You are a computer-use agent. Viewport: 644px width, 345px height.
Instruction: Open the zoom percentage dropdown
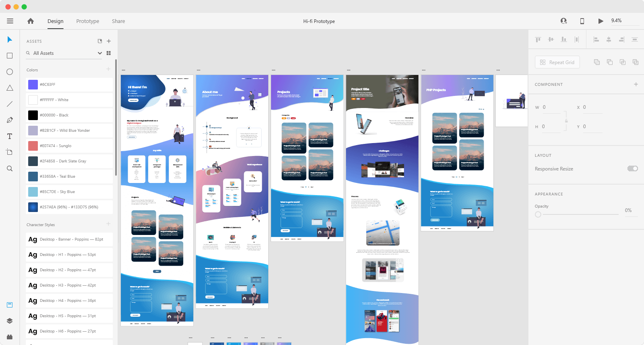pos(624,21)
